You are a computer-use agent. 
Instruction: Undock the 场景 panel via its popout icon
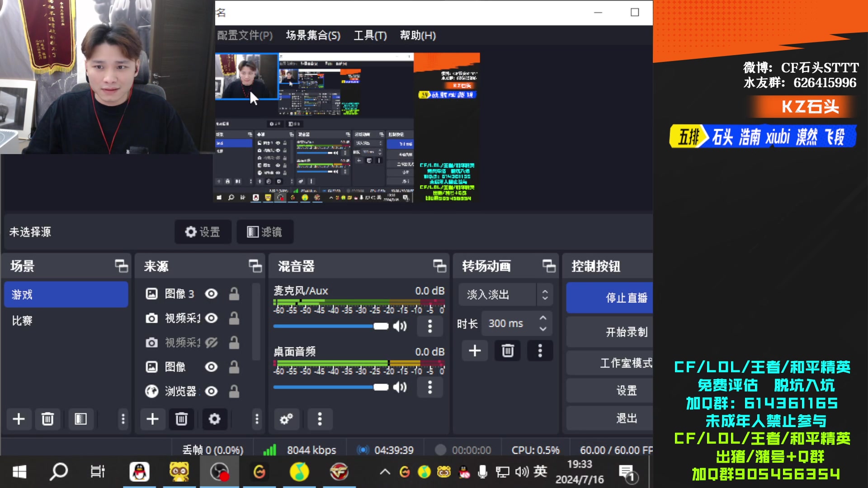(x=121, y=266)
